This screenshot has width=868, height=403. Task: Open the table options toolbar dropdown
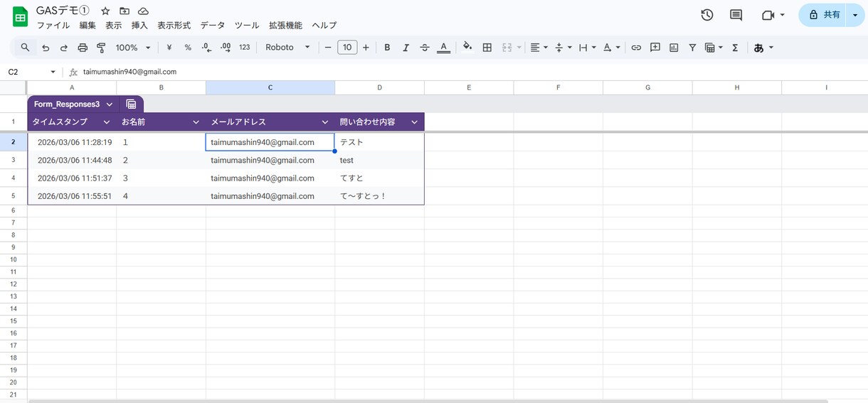click(713, 48)
